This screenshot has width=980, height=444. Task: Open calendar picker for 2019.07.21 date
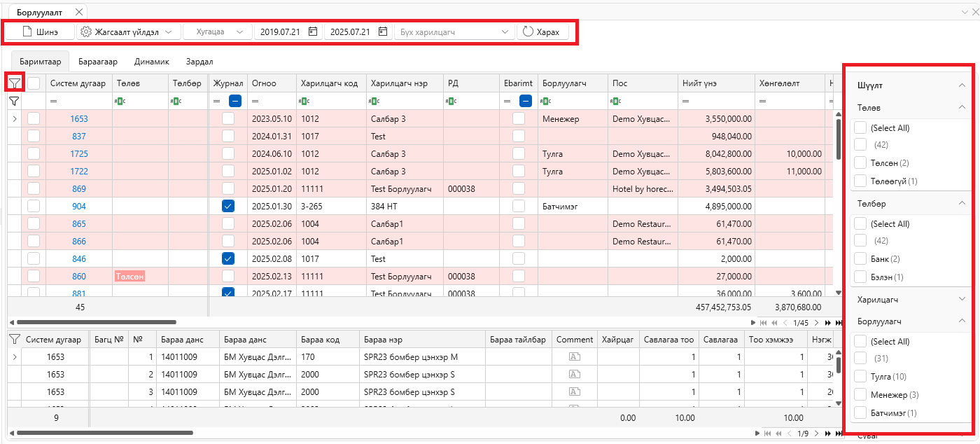point(313,32)
